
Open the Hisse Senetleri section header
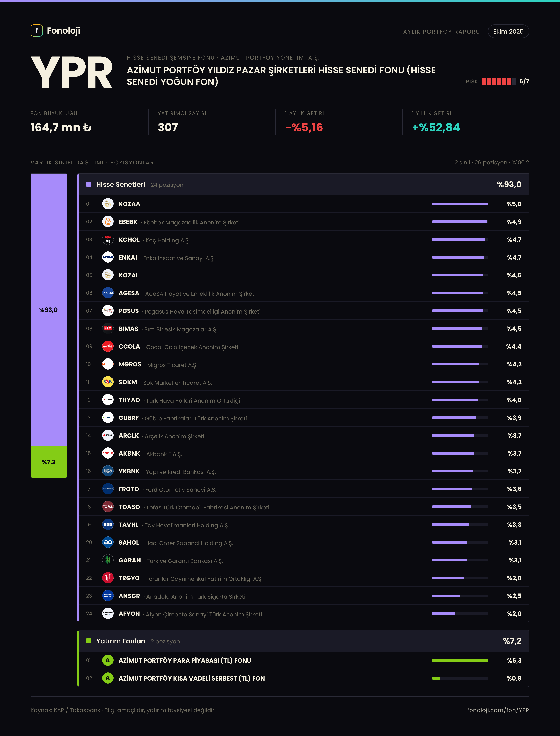tap(304, 184)
